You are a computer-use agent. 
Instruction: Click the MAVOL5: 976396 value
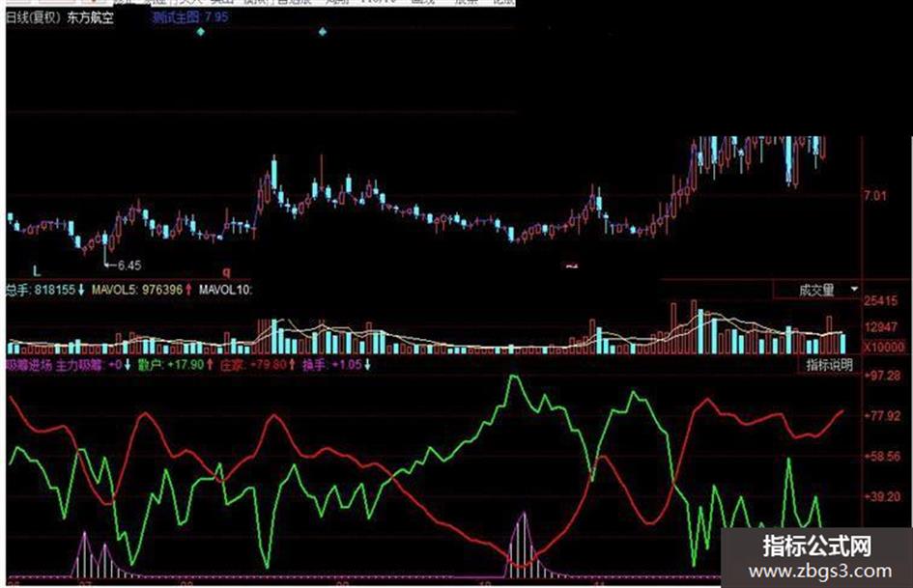(x=137, y=290)
